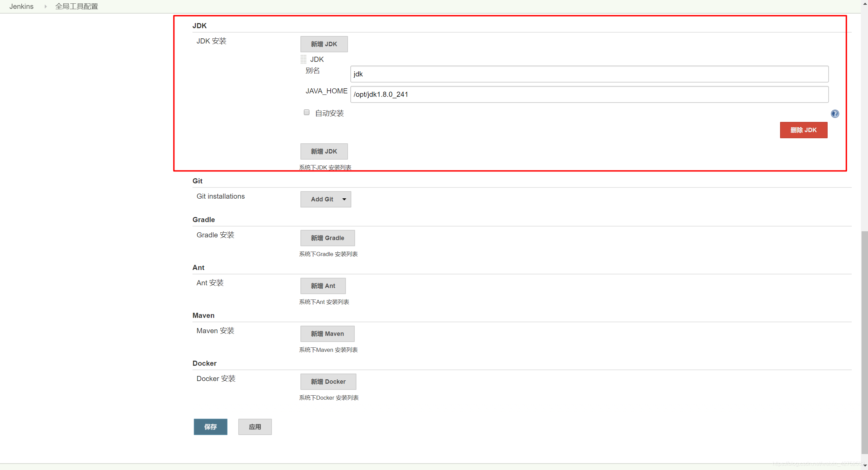Screen dimensions: 868x470
Task: Click scrollbar down arrow
Action: pos(865,466)
